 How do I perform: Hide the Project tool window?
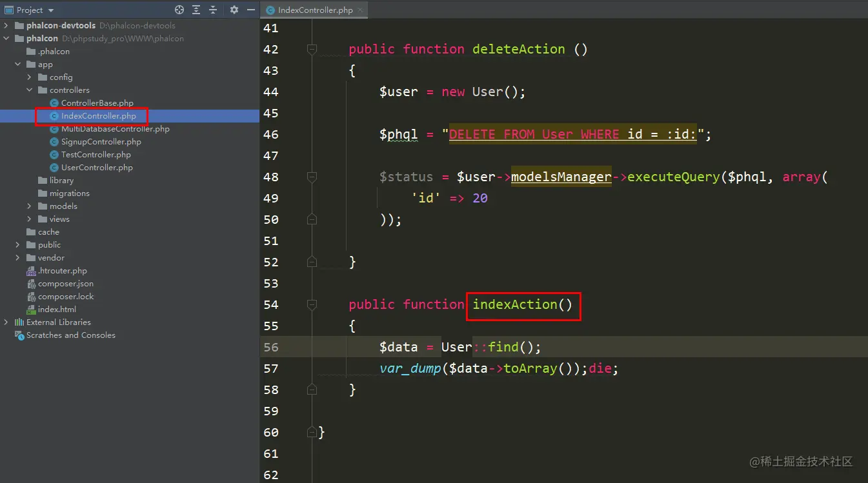coord(251,10)
